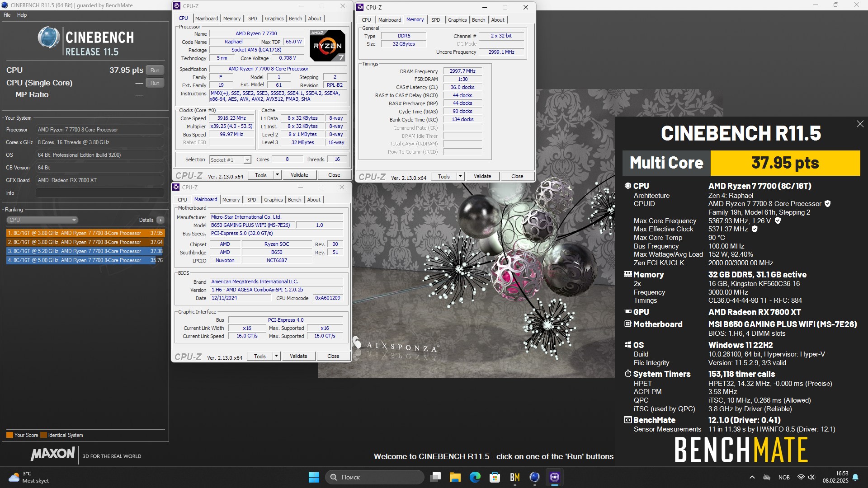Open the Socket #1 selection dropdown
The width and height of the screenshot is (868, 488).
coord(230,160)
